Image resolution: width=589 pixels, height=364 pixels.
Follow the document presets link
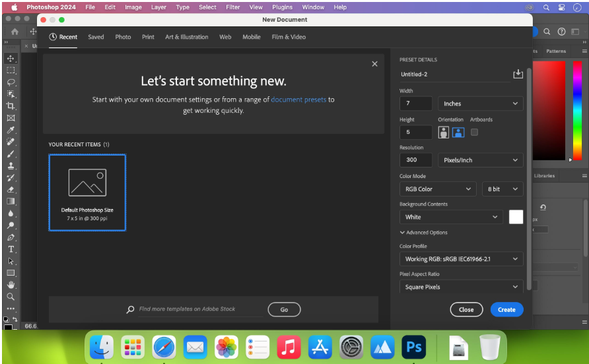(298, 100)
